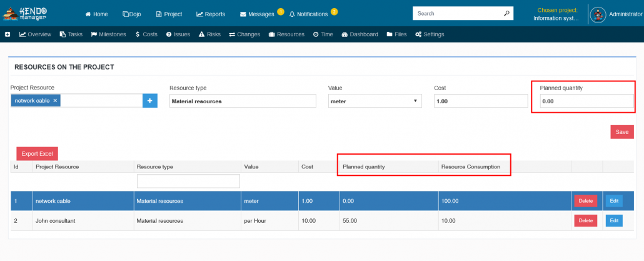The image size is (644, 261).
Task: Open Notifications list
Action: 308,14
